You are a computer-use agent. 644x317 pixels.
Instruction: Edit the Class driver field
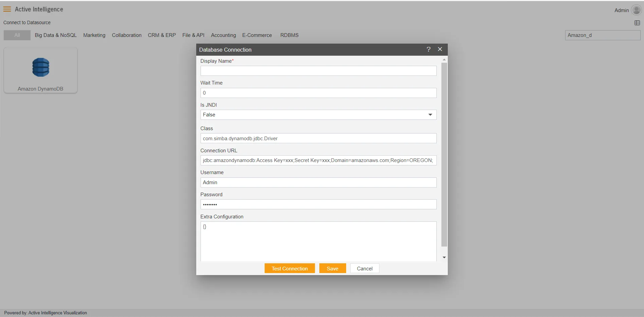[318, 139]
